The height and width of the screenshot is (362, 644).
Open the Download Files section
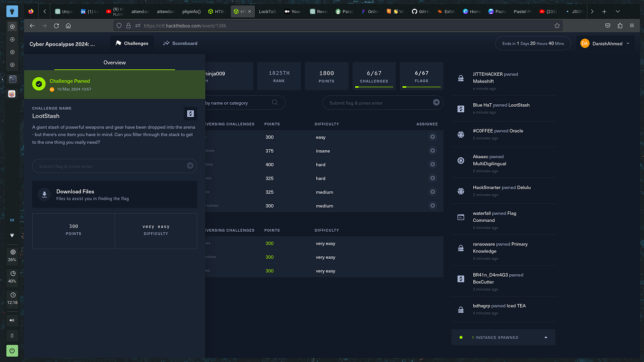point(114,194)
